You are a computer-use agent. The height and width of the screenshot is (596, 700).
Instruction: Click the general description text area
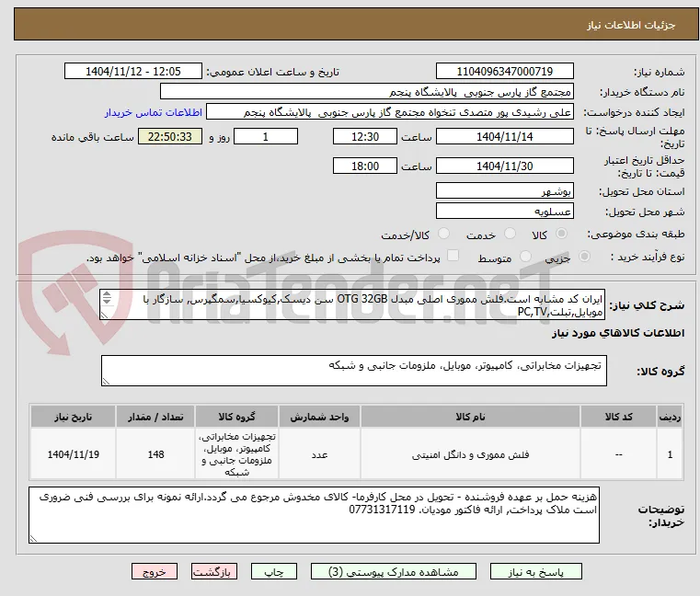pyautogui.click(x=352, y=304)
